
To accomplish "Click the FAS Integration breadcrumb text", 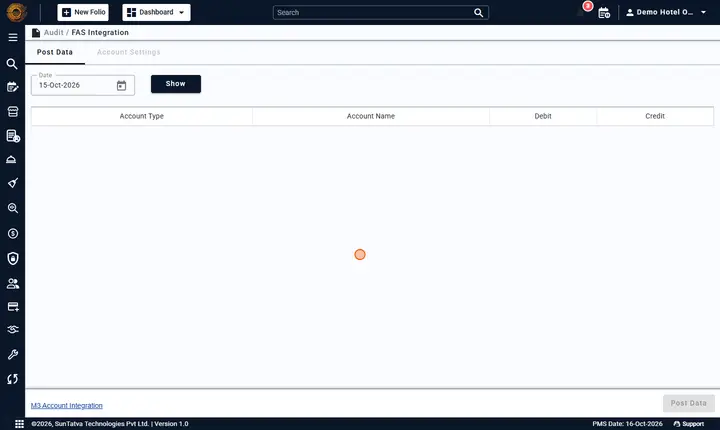I will click(100, 33).
